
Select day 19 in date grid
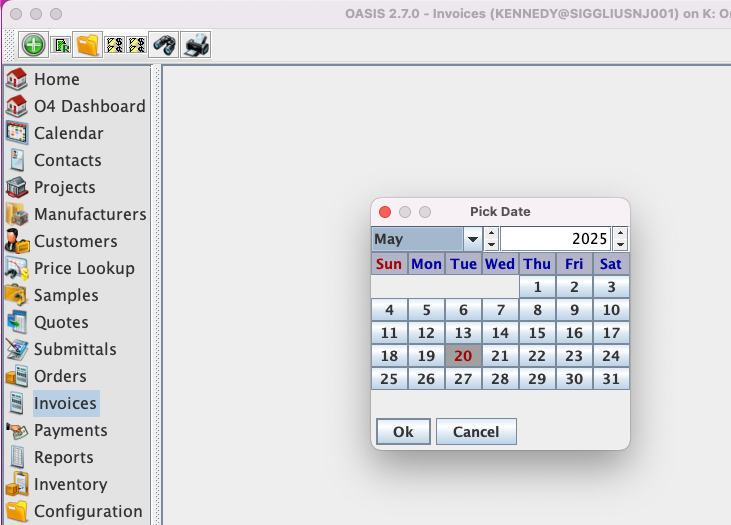426,356
